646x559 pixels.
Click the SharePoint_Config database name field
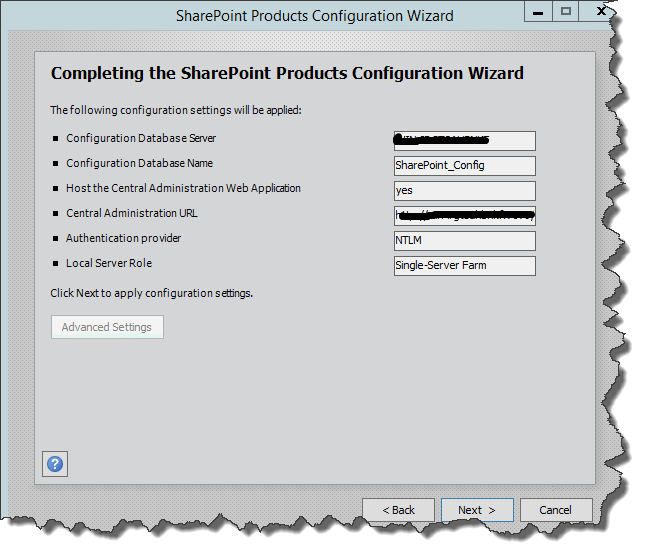click(465, 166)
